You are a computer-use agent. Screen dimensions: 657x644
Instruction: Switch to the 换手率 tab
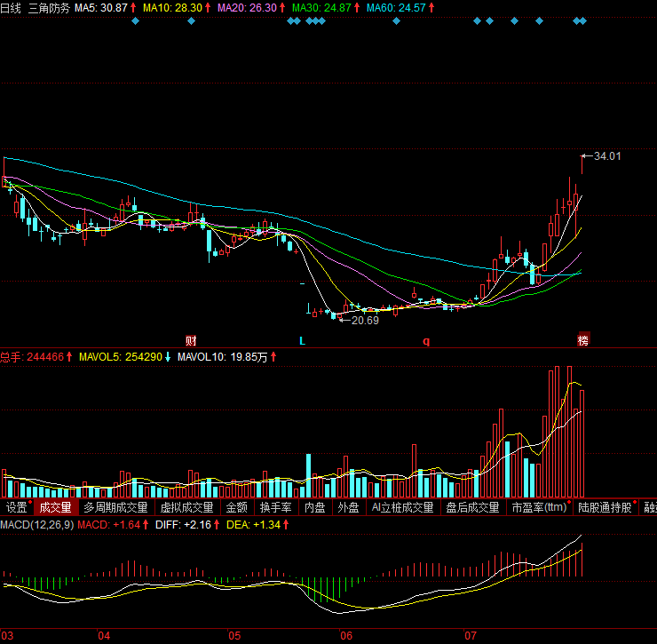pyautogui.click(x=274, y=508)
